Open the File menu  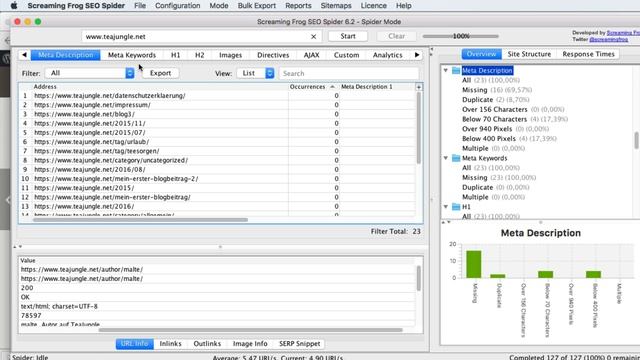click(x=140, y=6)
